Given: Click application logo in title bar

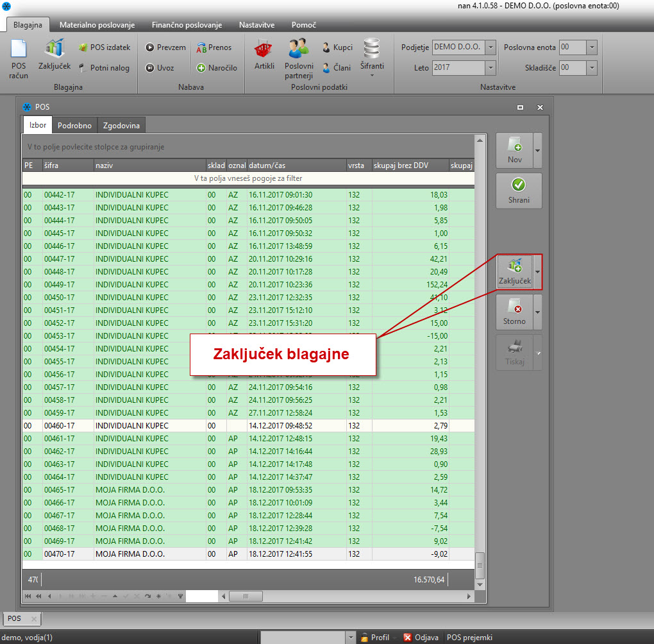Looking at the screenshot, I should coord(6,6).
